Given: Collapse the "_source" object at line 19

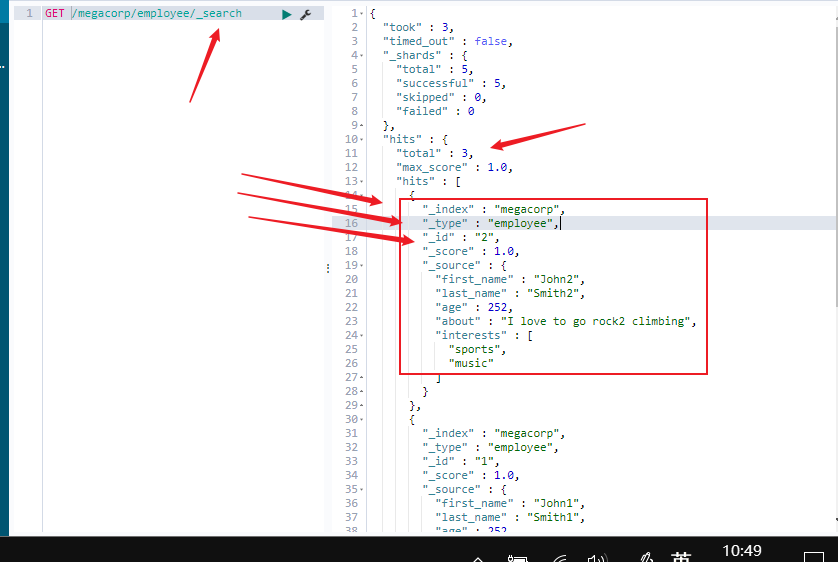Looking at the screenshot, I should (x=362, y=266).
